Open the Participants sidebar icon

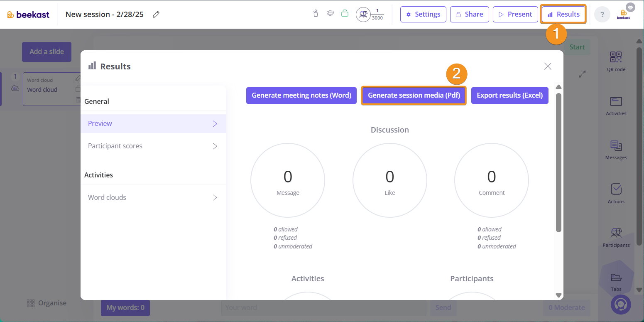tap(616, 233)
